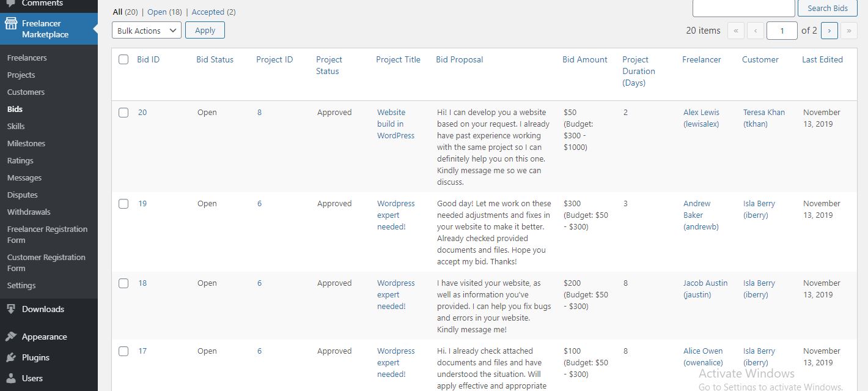Open bid ID 19 link
The image size is (868, 391).
[x=142, y=204]
